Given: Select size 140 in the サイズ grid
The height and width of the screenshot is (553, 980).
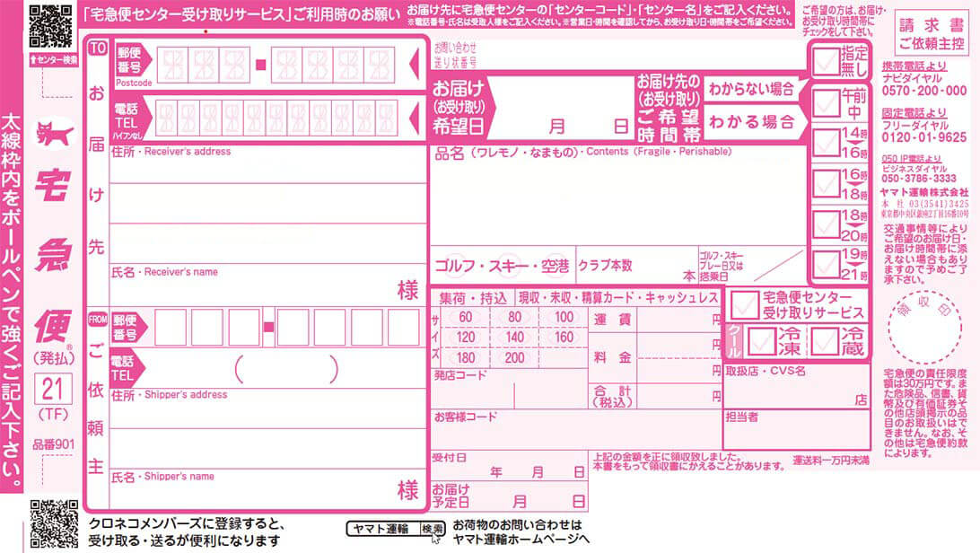Looking at the screenshot, I should click(515, 338).
